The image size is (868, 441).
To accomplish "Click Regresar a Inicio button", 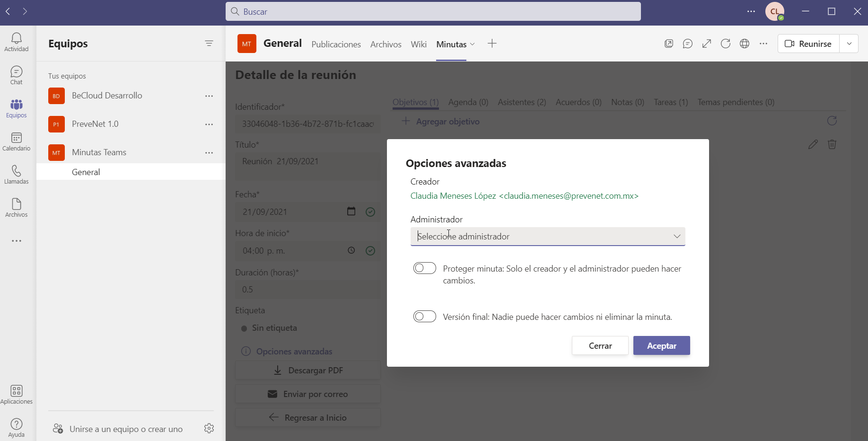I will (308, 417).
